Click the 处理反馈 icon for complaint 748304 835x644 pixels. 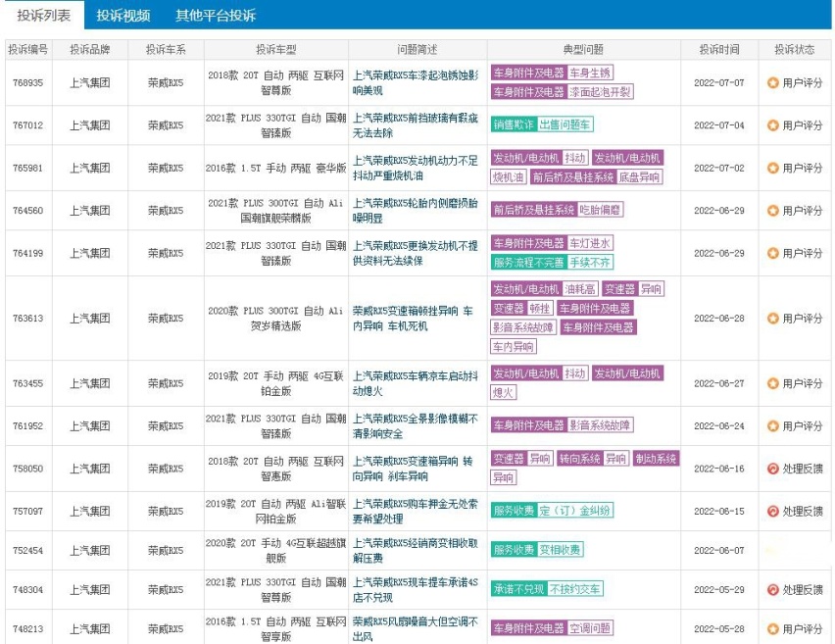[772, 589]
